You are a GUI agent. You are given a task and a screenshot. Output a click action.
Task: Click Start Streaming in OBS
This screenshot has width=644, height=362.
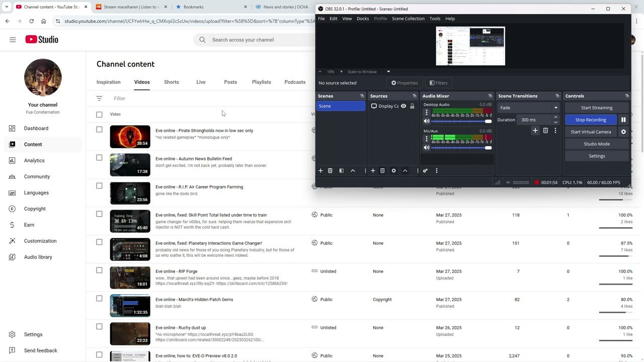(x=597, y=108)
